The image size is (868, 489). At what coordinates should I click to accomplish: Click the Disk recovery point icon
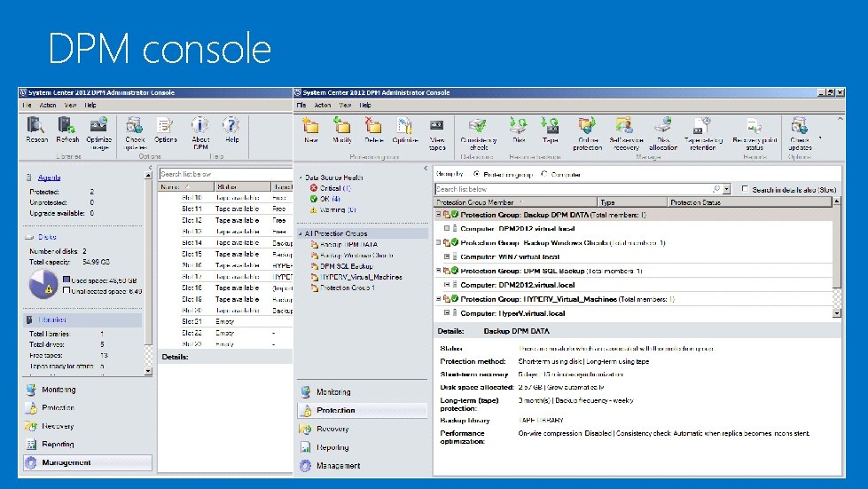pyautogui.click(x=518, y=126)
